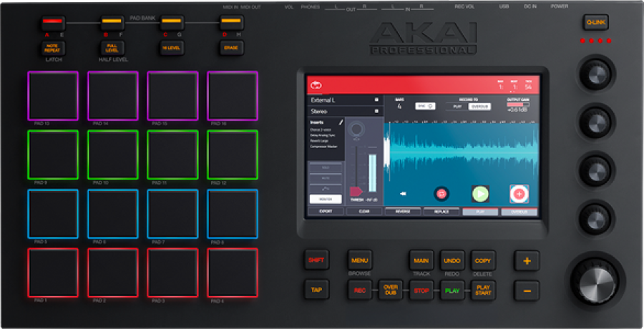Screen dimensions: 644x329
Task: Hit the Q-LINK button
Action: pos(595,22)
